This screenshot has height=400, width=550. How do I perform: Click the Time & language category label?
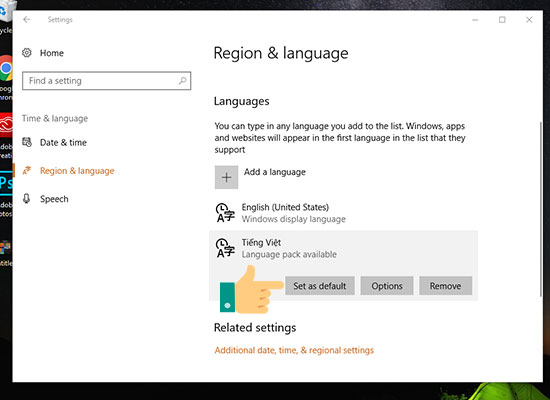click(55, 119)
